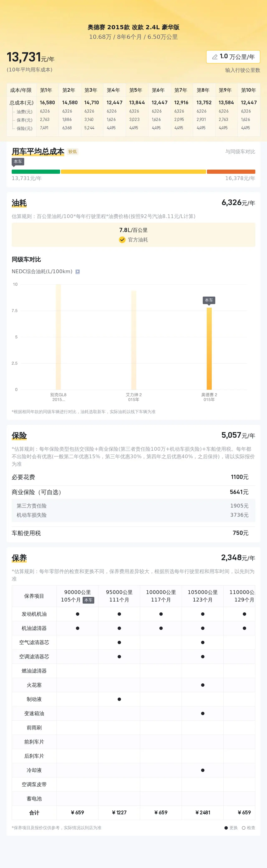Click 变速箱油 dot under 105000公里
Screen dimensions: 267x868
click(x=203, y=713)
